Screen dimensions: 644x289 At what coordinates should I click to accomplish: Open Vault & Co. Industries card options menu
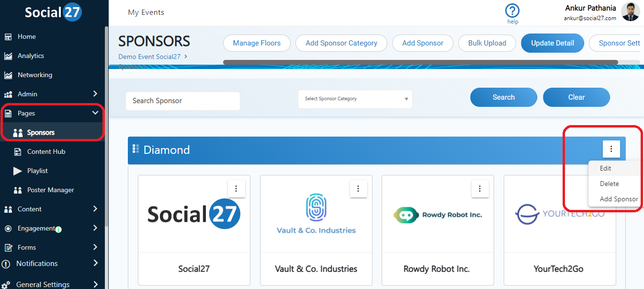pos(358,189)
